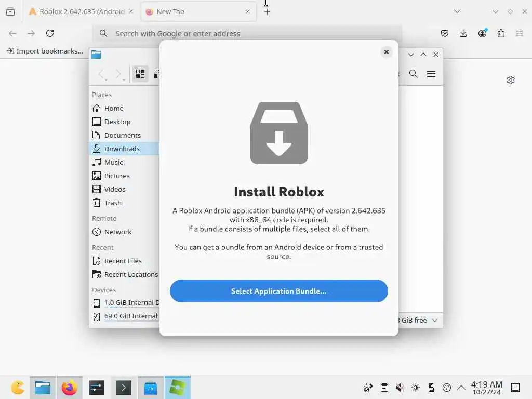Open new tab page settings gear
The width and height of the screenshot is (532, 399).
pos(511,80)
